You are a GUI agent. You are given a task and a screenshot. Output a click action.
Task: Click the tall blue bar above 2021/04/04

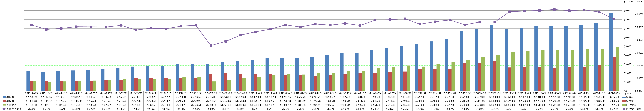tap(611, 52)
